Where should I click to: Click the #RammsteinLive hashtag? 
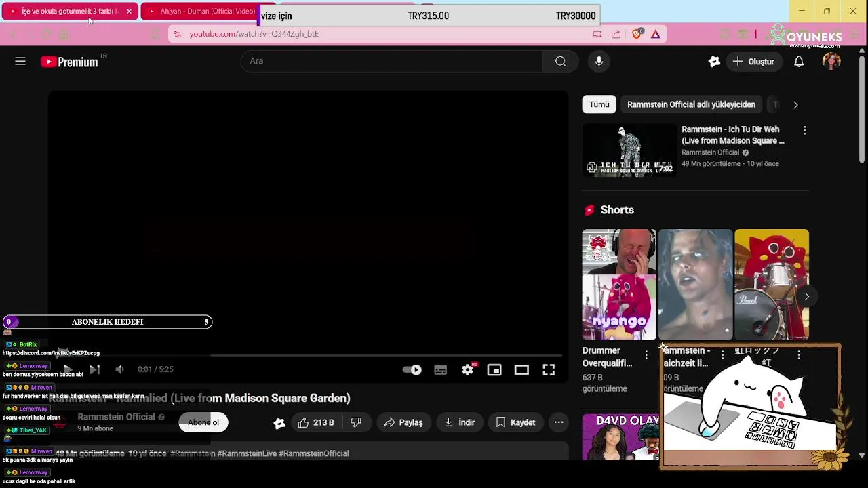[246, 453]
